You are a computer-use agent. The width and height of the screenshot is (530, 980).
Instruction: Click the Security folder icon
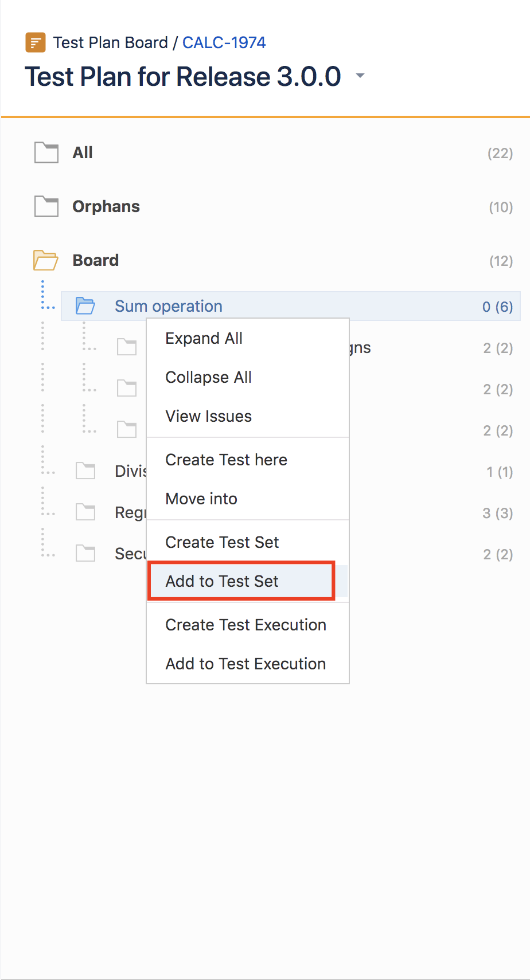click(x=85, y=554)
